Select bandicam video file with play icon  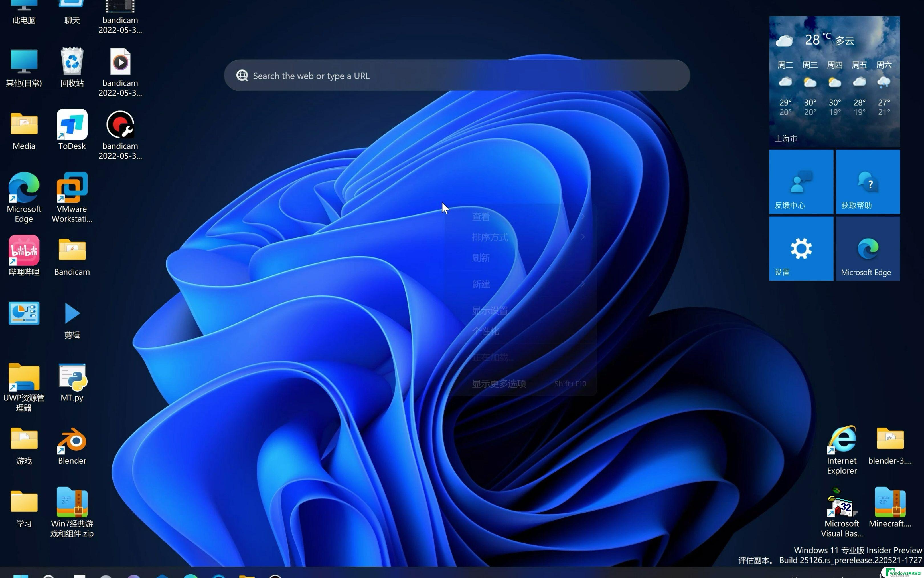(120, 72)
